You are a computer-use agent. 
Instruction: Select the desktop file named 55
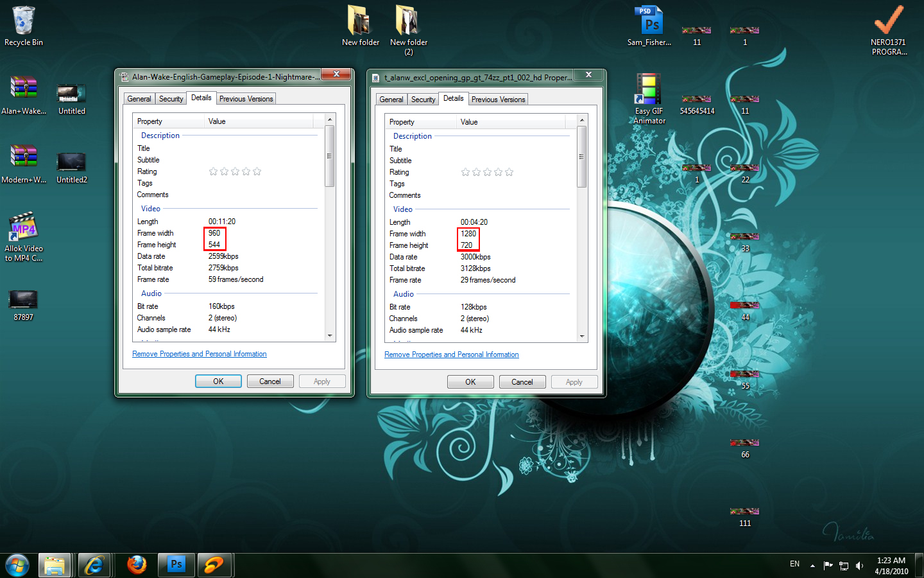[745, 380]
